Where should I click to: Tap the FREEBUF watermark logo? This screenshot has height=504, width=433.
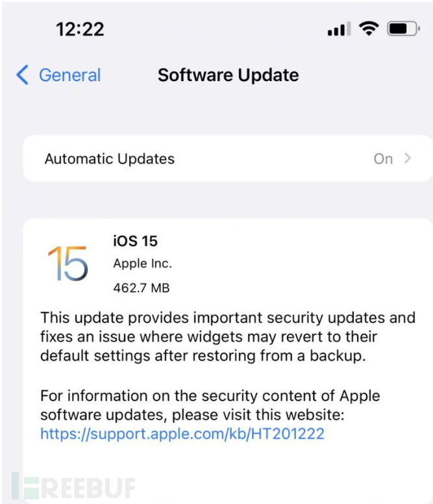tap(73, 488)
